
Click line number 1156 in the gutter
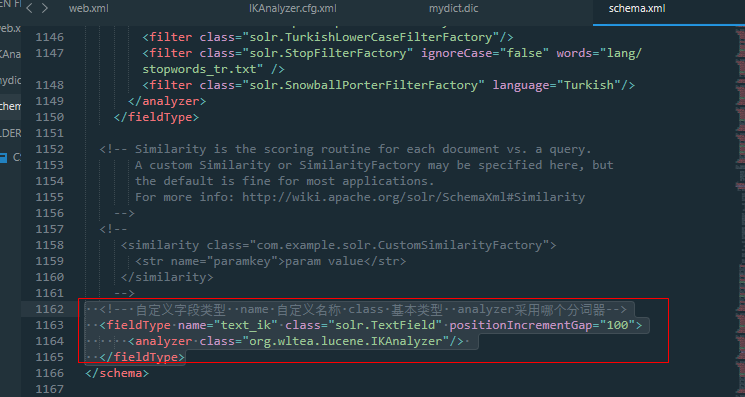(x=49, y=213)
